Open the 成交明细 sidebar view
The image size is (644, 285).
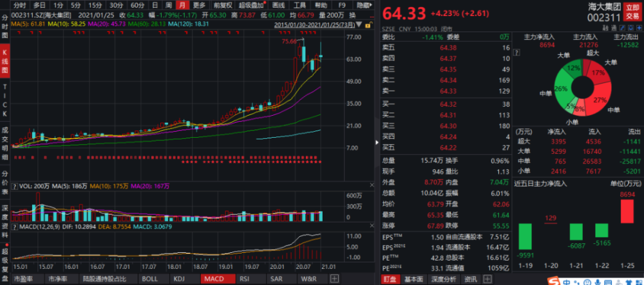[x=5, y=143]
